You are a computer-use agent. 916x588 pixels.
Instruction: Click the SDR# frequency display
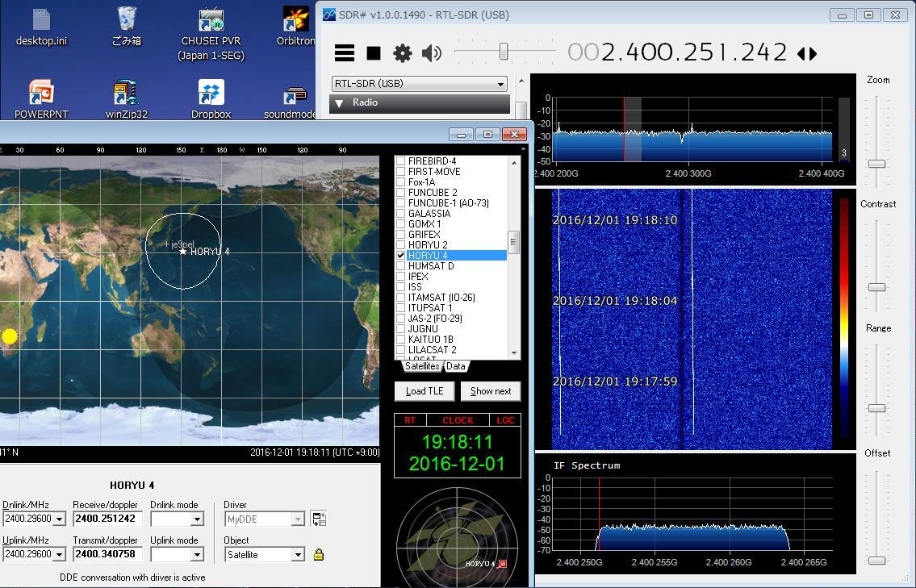tap(678, 52)
